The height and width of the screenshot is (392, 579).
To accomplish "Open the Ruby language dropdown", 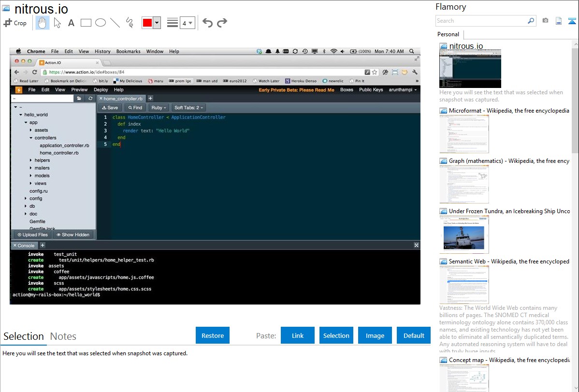I will 159,107.
